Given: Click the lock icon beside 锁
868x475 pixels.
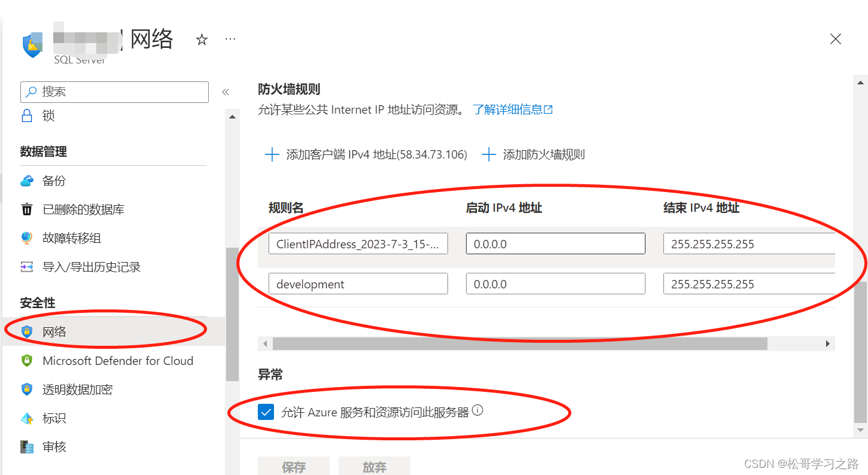Looking at the screenshot, I should click(x=27, y=115).
